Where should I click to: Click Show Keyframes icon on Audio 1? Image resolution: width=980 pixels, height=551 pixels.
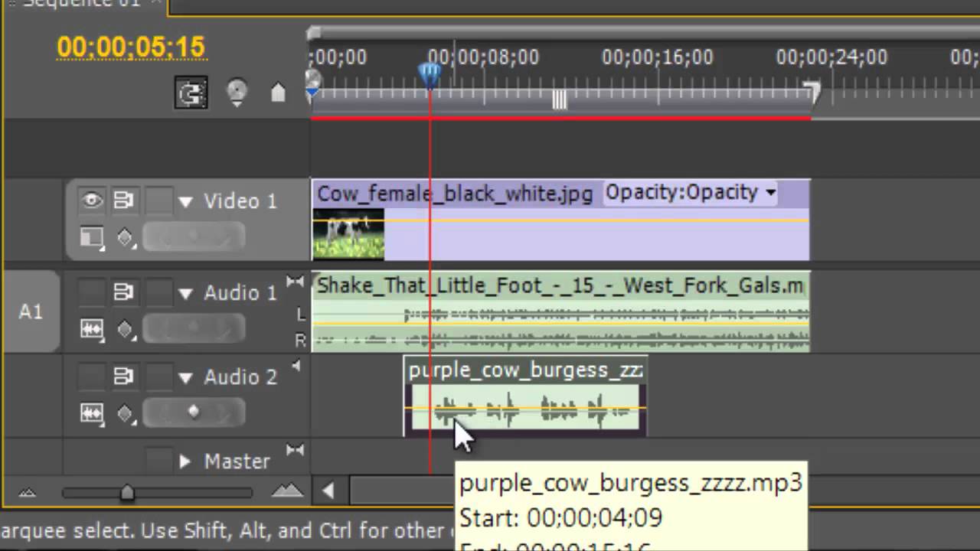click(x=125, y=330)
